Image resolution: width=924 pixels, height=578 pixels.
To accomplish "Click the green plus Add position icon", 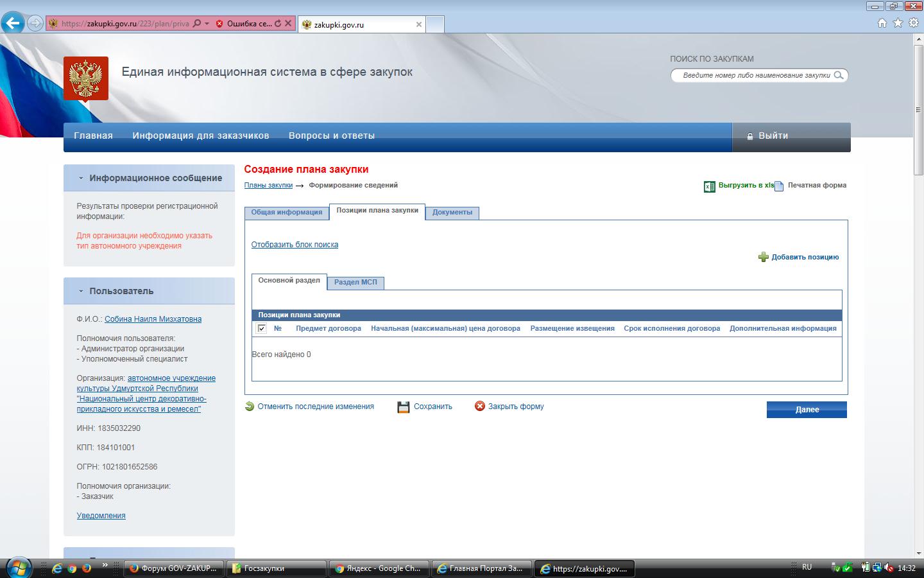I will point(763,257).
